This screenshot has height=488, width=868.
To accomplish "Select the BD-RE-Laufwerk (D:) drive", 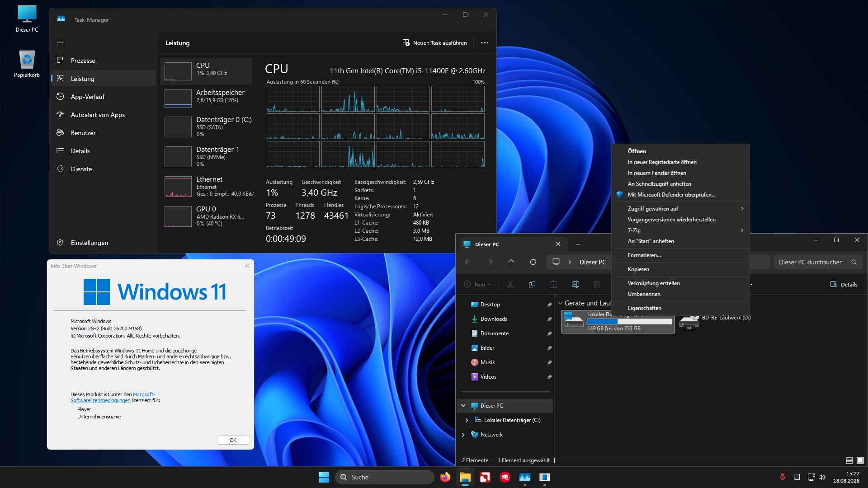I will coord(715,322).
